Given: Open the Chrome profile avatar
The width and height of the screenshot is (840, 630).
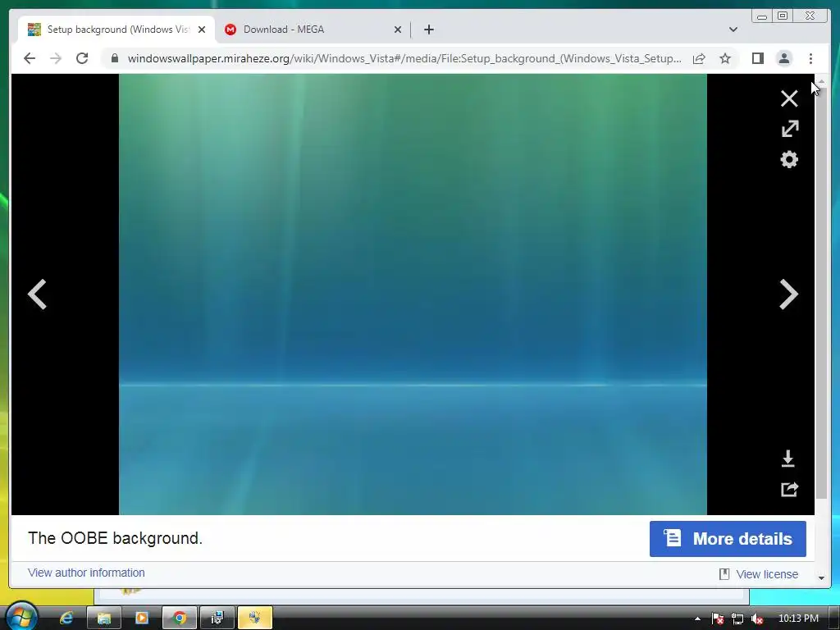Looking at the screenshot, I should pos(783,58).
